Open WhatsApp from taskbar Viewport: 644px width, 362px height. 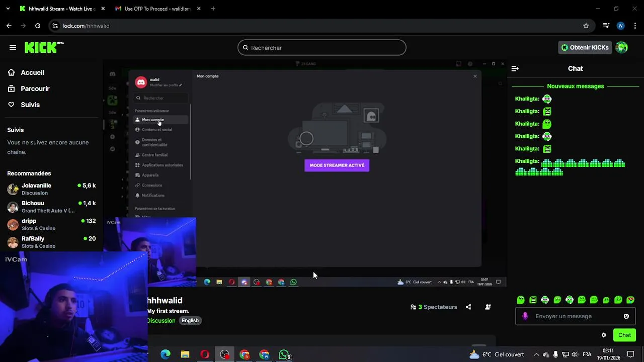coord(284,354)
